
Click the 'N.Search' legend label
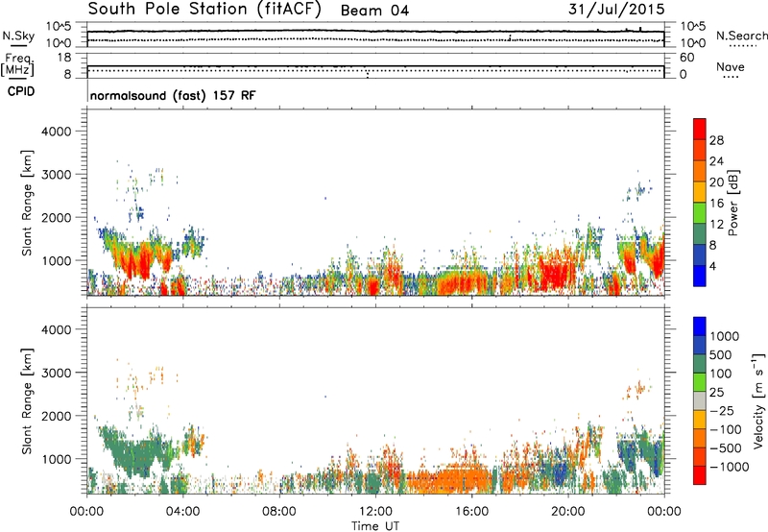point(742,36)
